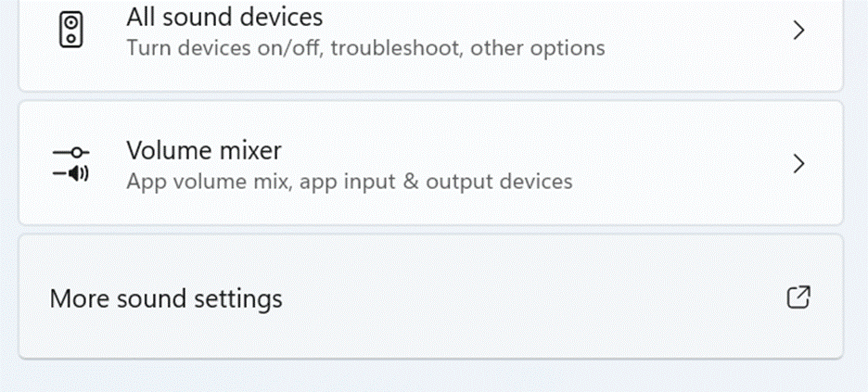Click the empty background below More sound settings card
Viewport: 868px width, 392px height.
427,375
